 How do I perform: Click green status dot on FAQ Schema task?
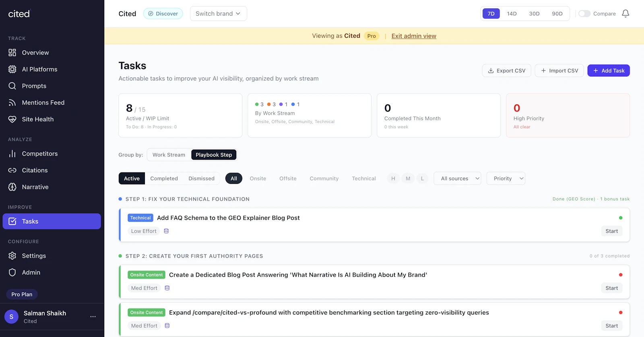621,218
